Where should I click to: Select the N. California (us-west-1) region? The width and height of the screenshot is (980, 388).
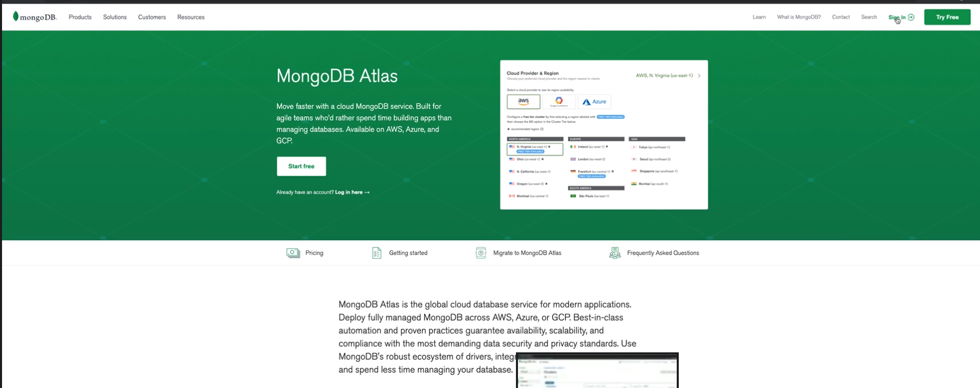click(530, 172)
